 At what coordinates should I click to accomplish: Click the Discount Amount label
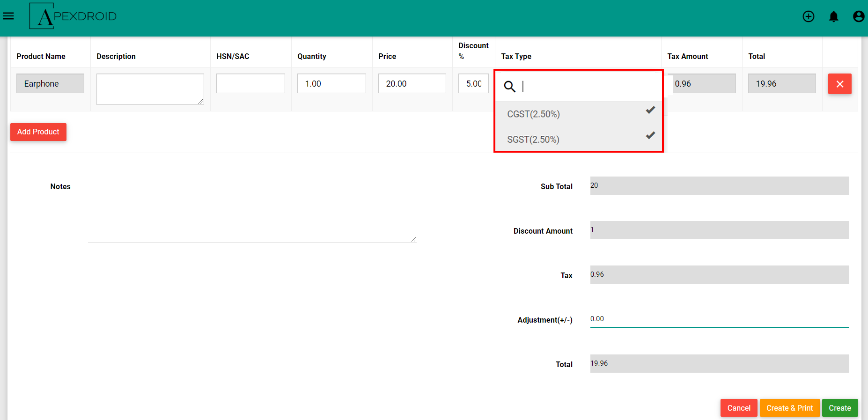(543, 231)
